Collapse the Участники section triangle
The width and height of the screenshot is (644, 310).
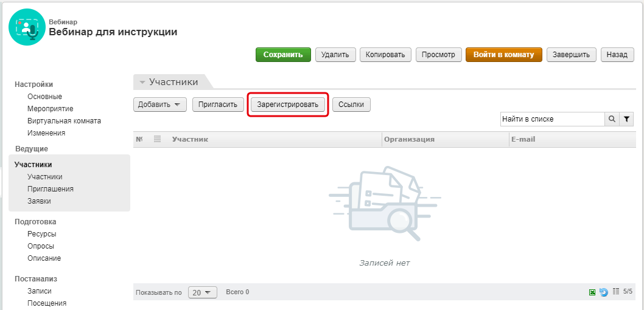[142, 83]
